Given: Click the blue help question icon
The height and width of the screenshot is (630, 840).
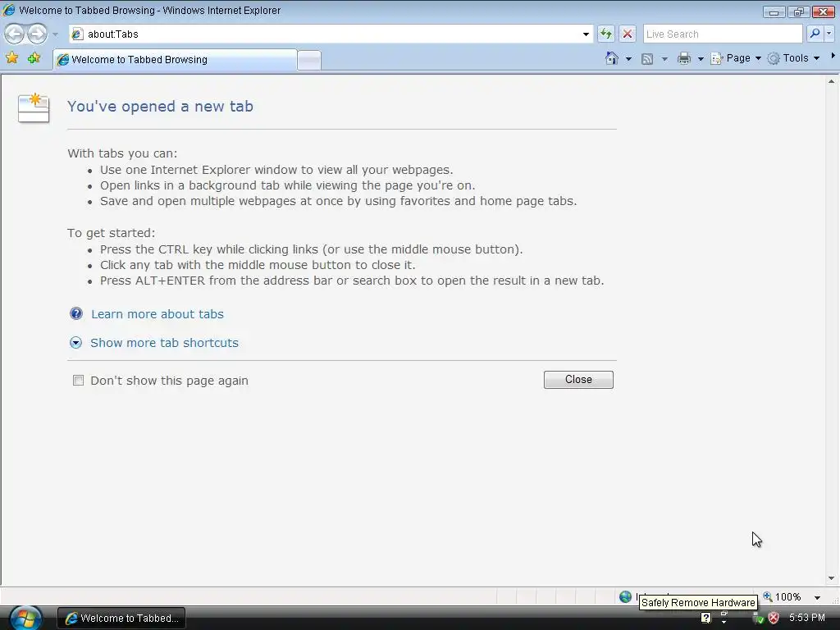Looking at the screenshot, I should [x=76, y=313].
